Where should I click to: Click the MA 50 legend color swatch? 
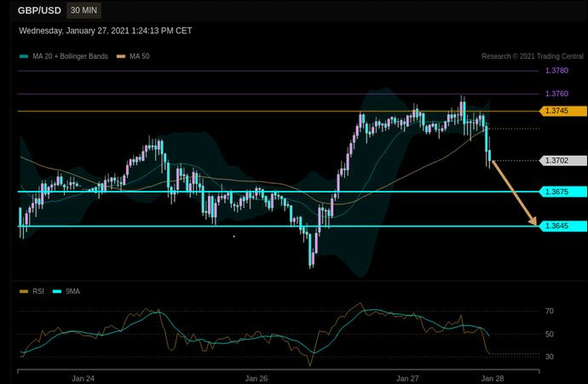(121, 56)
